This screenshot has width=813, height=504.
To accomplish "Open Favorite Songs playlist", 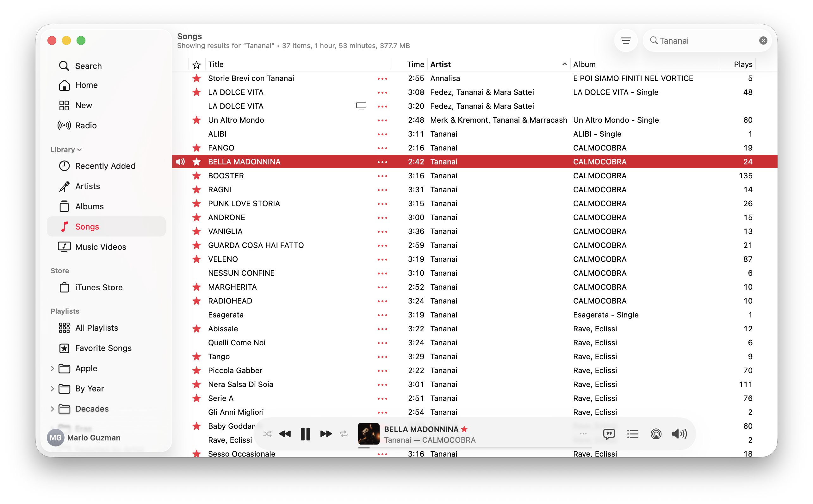I will 106,348.
